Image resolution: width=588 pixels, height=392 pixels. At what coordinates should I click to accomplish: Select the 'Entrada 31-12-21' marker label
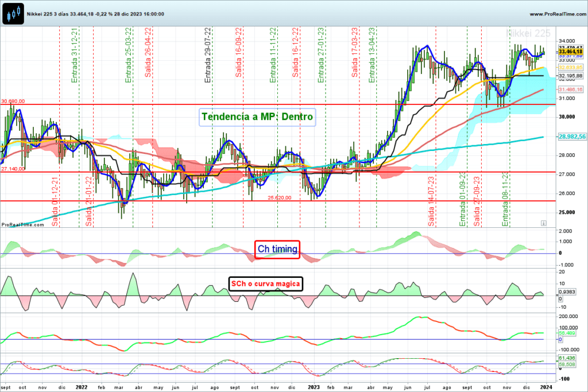[x=75, y=55]
